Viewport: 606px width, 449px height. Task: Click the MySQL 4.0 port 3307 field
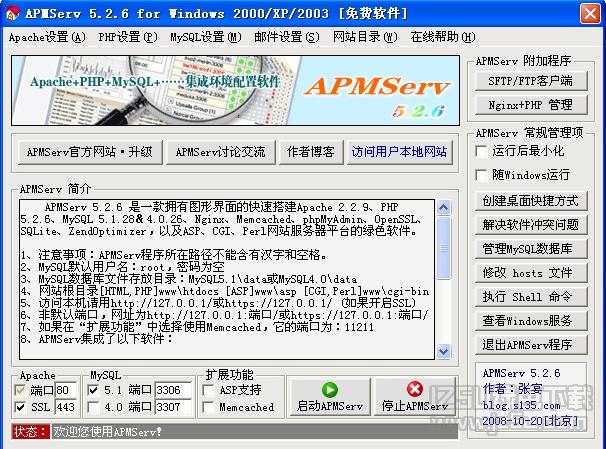click(x=173, y=407)
